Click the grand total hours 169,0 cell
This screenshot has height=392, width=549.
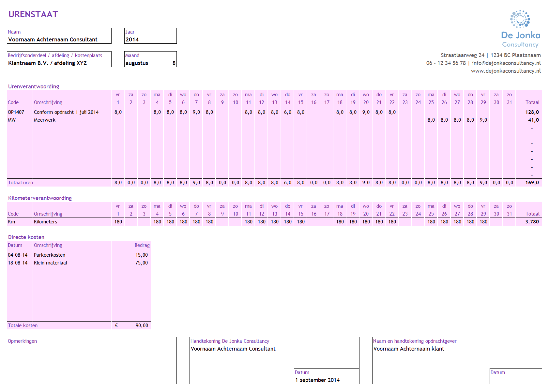(532, 183)
